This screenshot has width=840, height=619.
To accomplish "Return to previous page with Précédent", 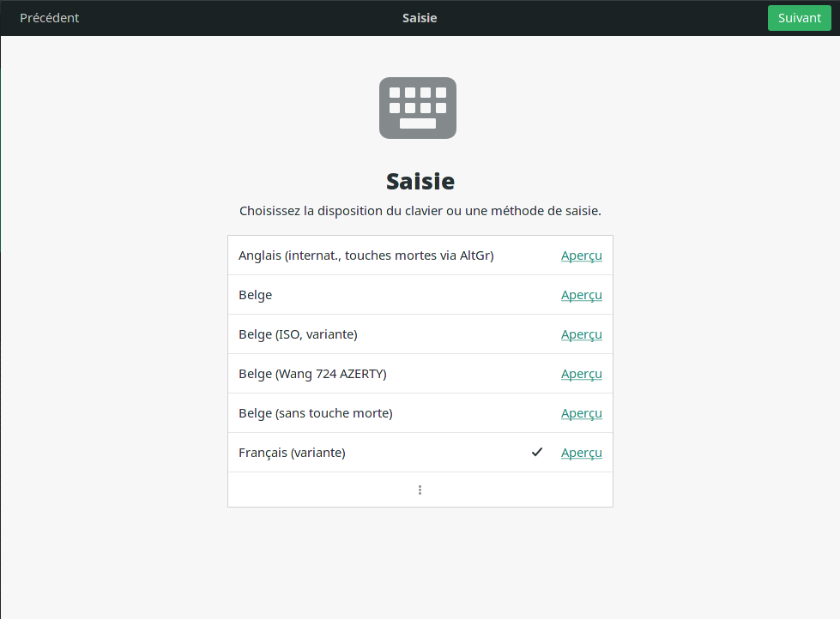I will (49, 18).
